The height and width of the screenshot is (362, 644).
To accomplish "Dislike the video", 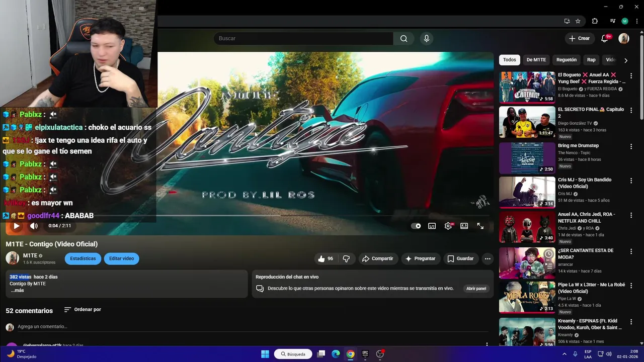I will tap(346, 258).
